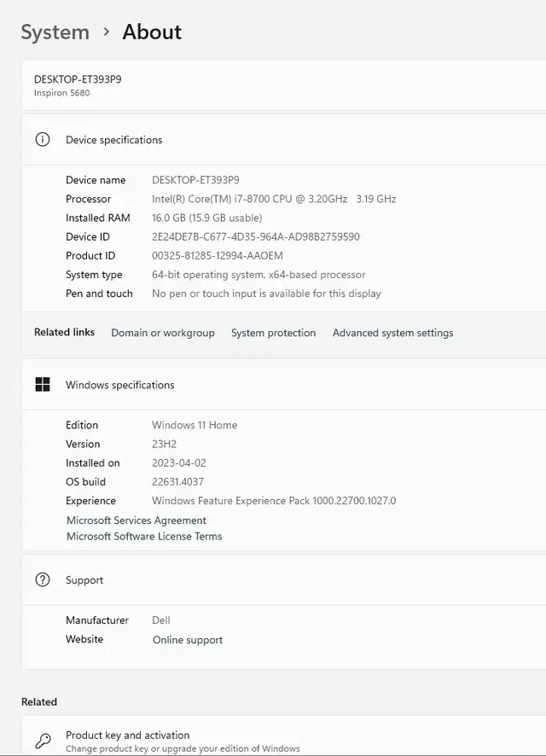The image size is (546, 756).
Task: Collapse the Windows specifications section header
Action: tap(284, 385)
